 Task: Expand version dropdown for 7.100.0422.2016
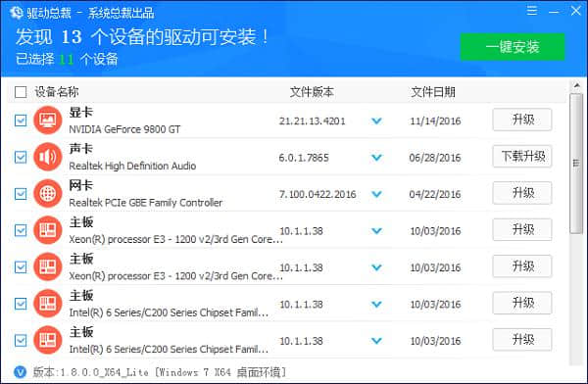pos(376,194)
